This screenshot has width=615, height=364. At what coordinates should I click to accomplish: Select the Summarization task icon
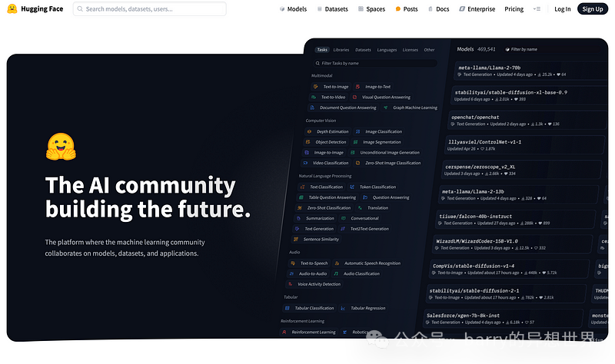(298, 218)
